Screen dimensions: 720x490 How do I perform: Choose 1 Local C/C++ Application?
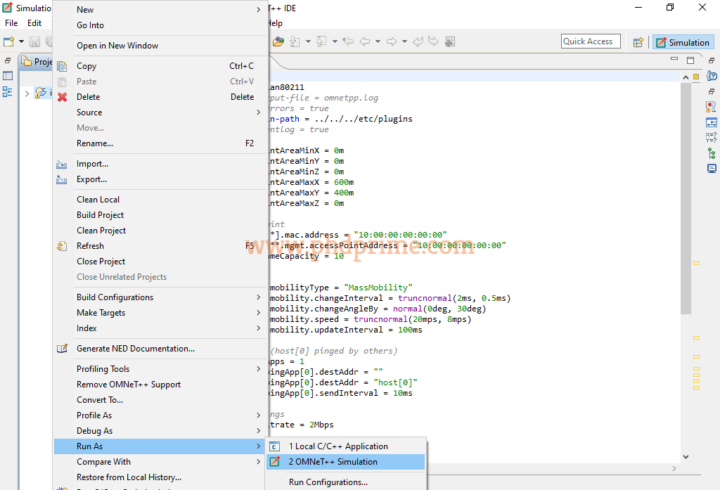click(x=338, y=446)
